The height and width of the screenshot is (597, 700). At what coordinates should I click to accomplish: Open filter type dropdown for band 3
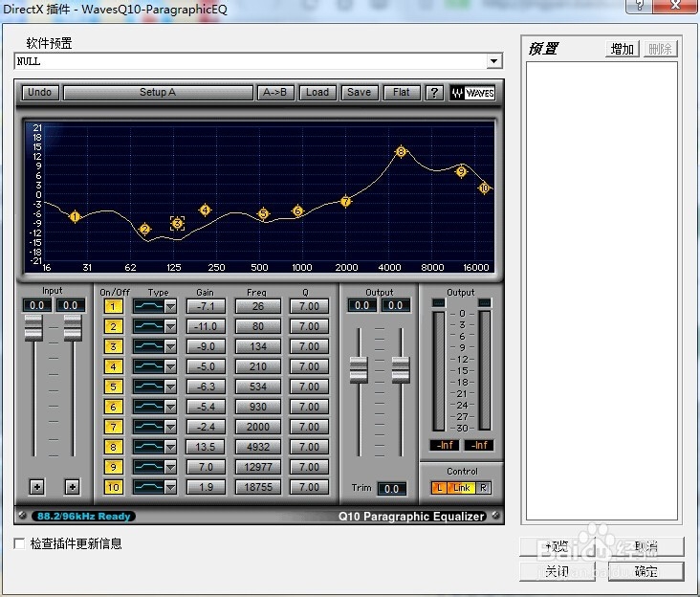click(170, 346)
